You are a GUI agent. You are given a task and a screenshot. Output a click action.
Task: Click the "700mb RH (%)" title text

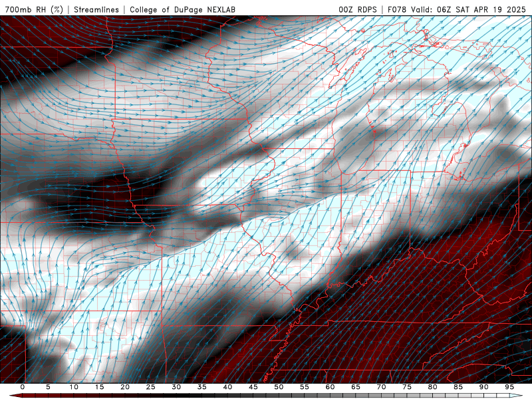(x=34, y=9)
